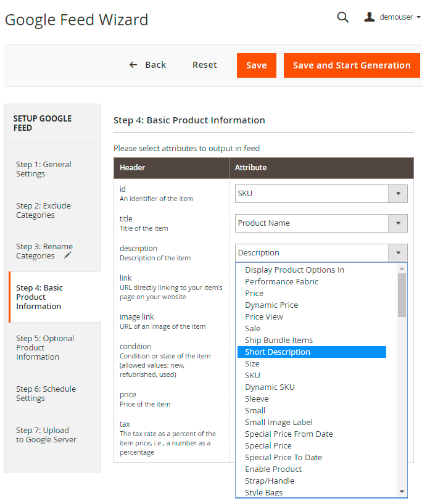Screen dimensions: 422x504
Task: Collapse the description attribute dropdown arrow
Action: [397, 253]
